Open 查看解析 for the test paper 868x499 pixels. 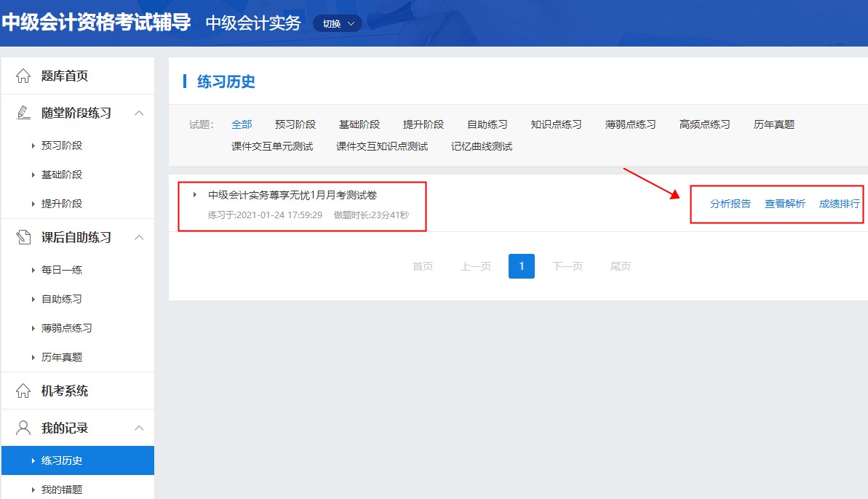pyautogui.click(x=784, y=204)
